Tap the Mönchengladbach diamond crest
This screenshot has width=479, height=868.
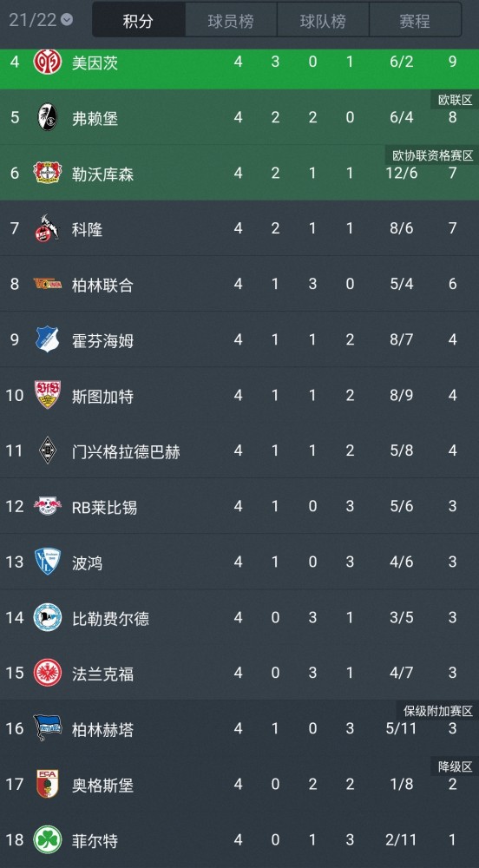point(48,450)
